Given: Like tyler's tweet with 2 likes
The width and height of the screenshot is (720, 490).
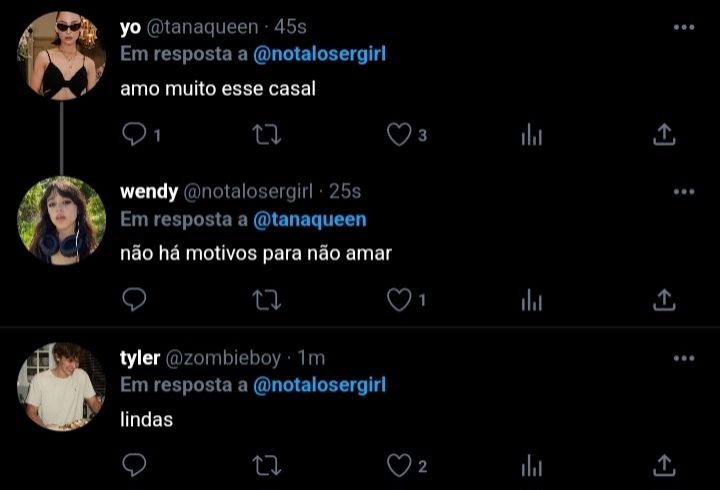Looking at the screenshot, I should pos(399,465).
